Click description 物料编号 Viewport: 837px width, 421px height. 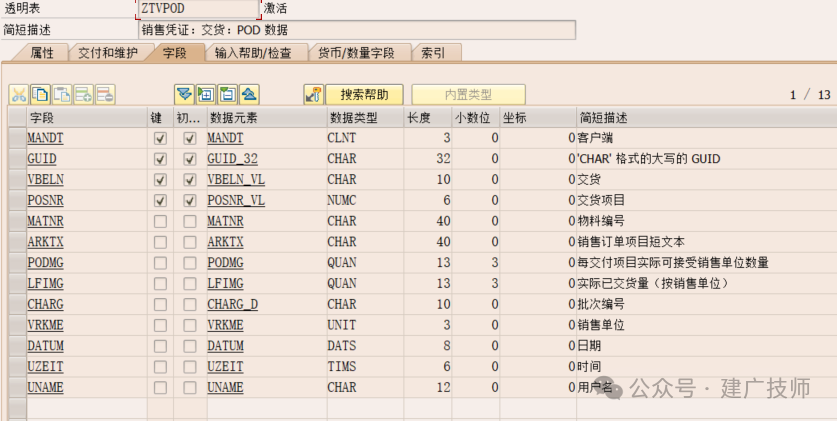[x=601, y=221]
